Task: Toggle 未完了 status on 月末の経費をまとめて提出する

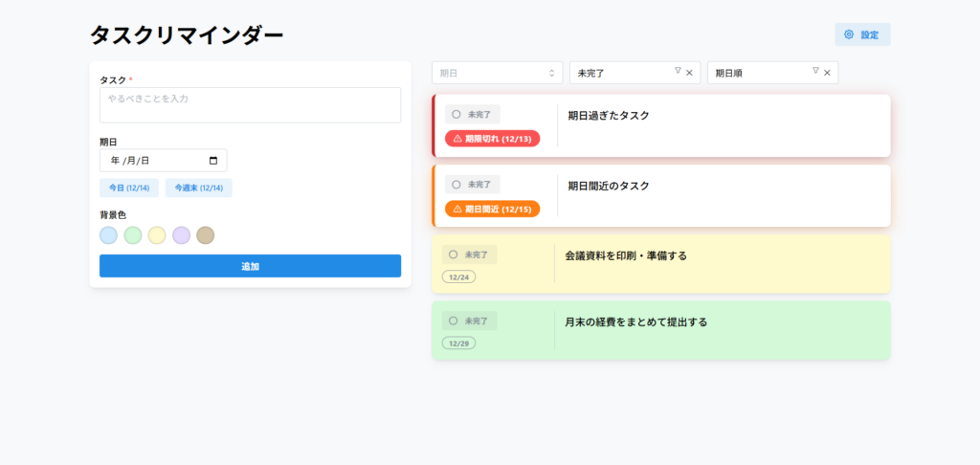Action: tap(469, 321)
